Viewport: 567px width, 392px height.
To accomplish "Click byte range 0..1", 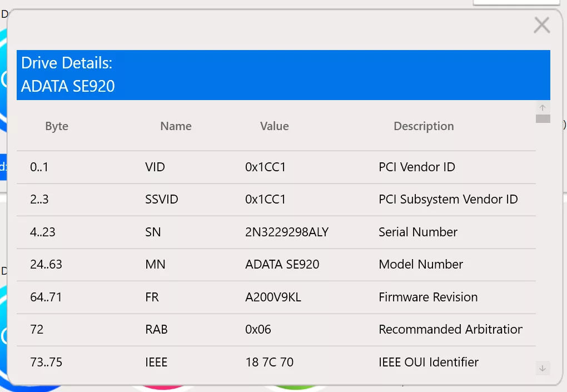I will pos(39,167).
